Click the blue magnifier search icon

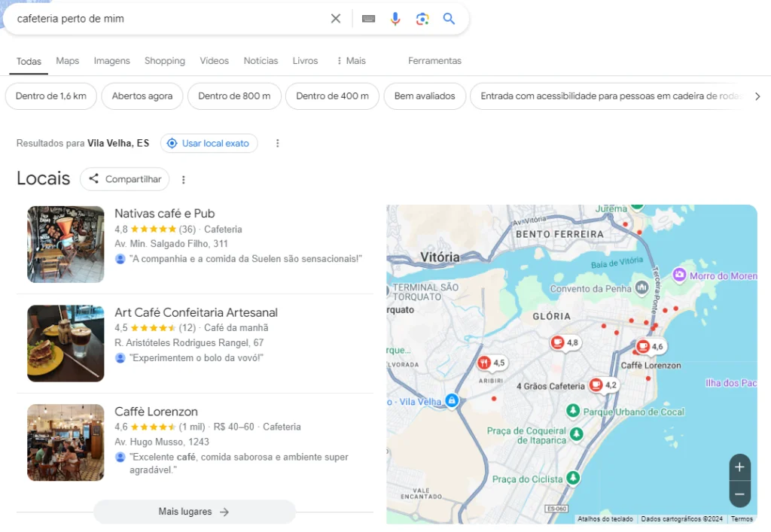(449, 19)
